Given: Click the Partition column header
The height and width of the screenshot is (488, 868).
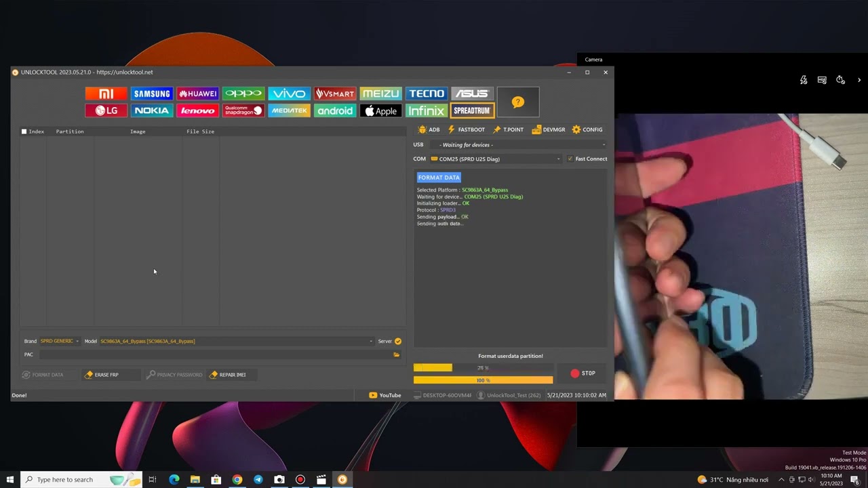Looking at the screenshot, I should coord(70,131).
